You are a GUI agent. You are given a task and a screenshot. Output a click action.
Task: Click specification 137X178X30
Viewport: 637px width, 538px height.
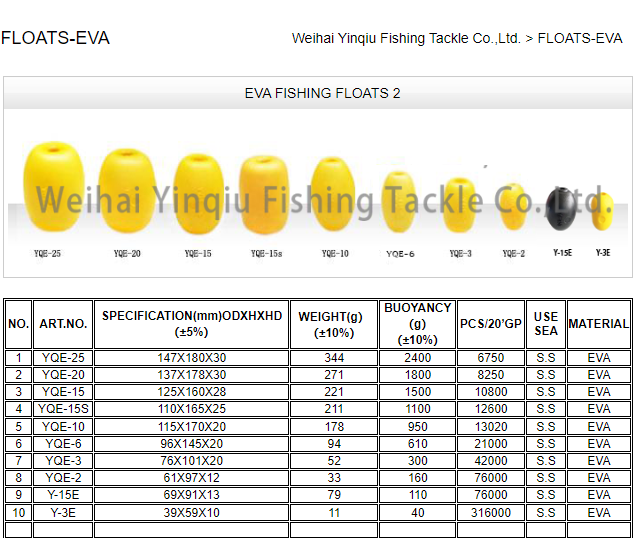click(192, 375)
